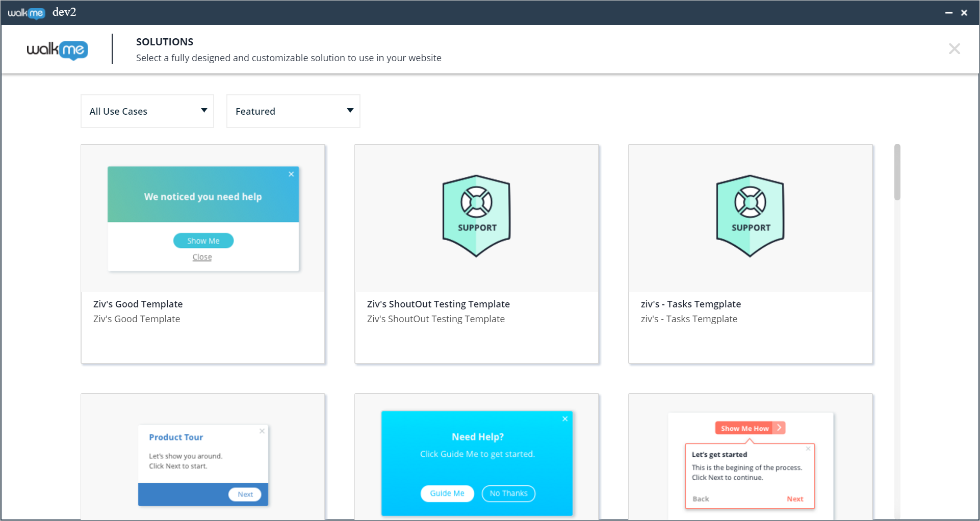This screenshot has width=980, height=521.
Task: Open the Featured sort dropdown
Action: click(293, 111)
